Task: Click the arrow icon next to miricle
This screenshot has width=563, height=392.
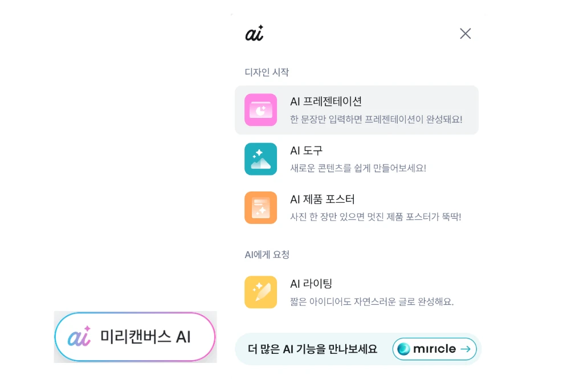Action: coord(466,349)
